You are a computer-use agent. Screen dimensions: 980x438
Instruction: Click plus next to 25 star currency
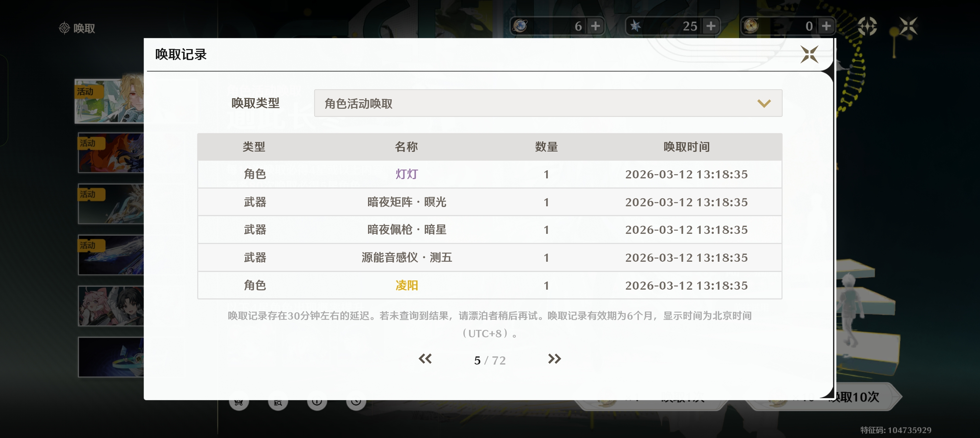(711, 26)
